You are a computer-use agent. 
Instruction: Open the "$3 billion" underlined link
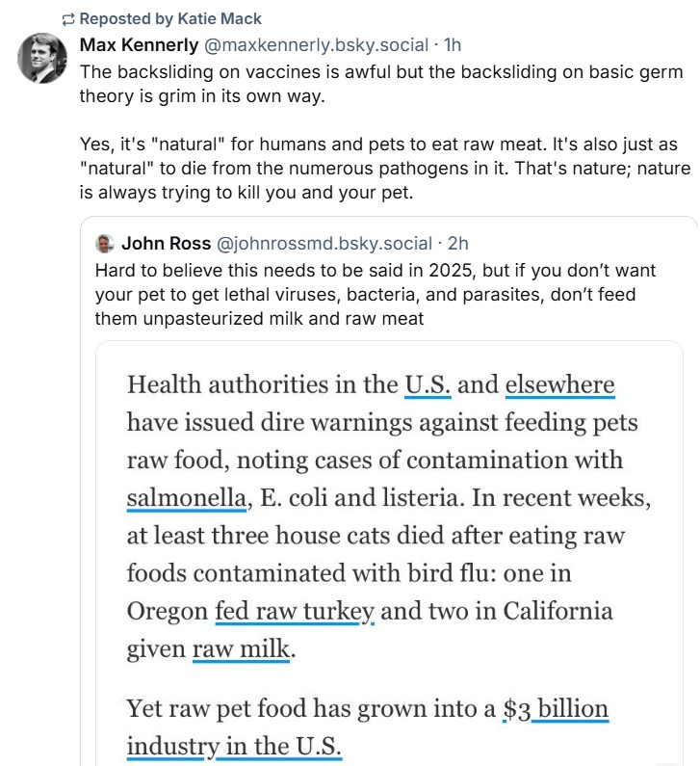pyautogui.click(x=556, y=710)
